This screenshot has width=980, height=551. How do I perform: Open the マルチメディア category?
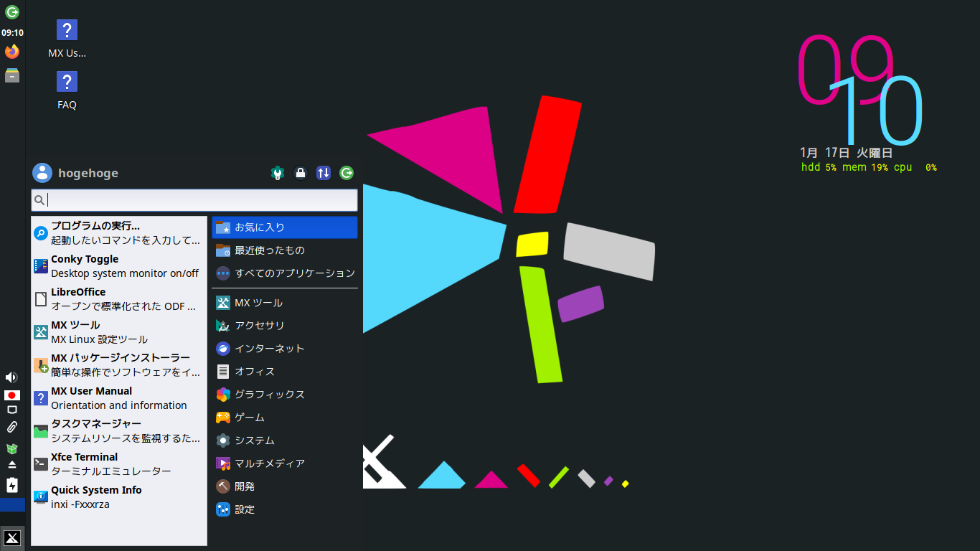285,463
